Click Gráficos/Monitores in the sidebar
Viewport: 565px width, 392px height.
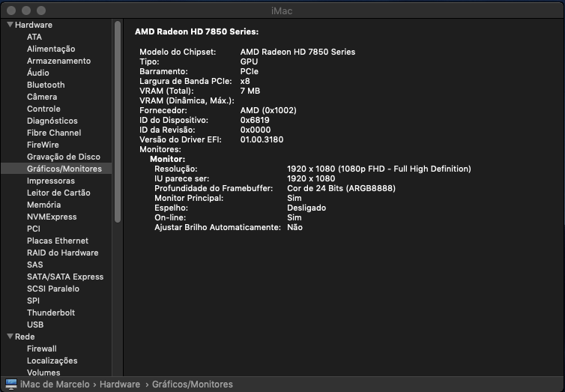[x=64, y=169]
